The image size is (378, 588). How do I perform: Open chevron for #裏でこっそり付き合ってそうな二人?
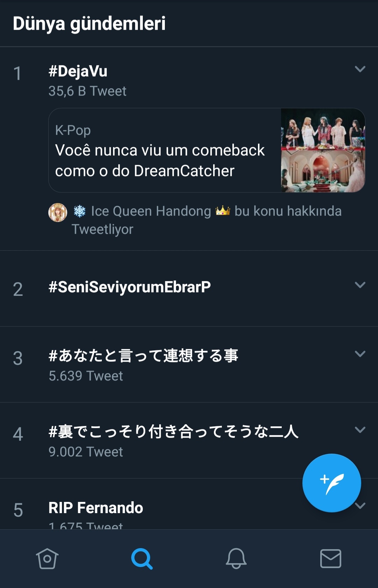pyautogui.click(x=360, y=430)
